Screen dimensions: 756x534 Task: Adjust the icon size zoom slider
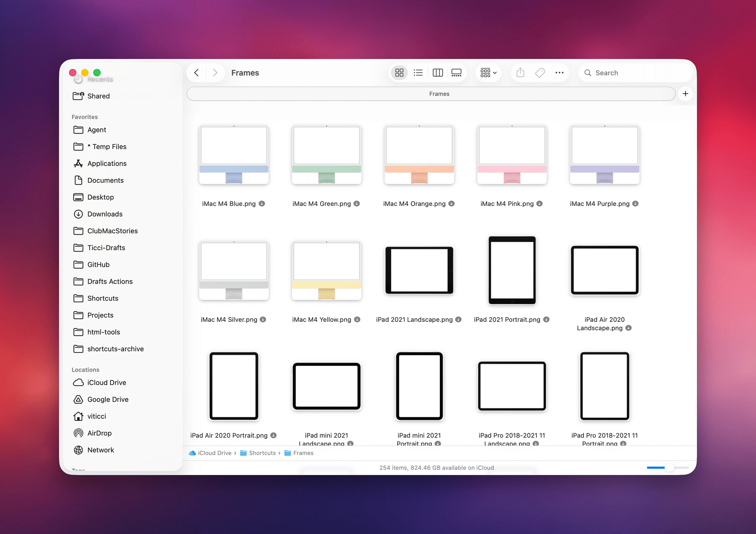pos(669,468)
